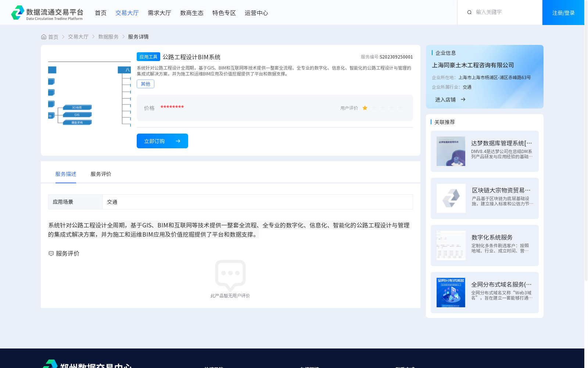Screen dimensions: 588x368
Task: Click the search magnifier icon
Action: (x=469, y=12)
